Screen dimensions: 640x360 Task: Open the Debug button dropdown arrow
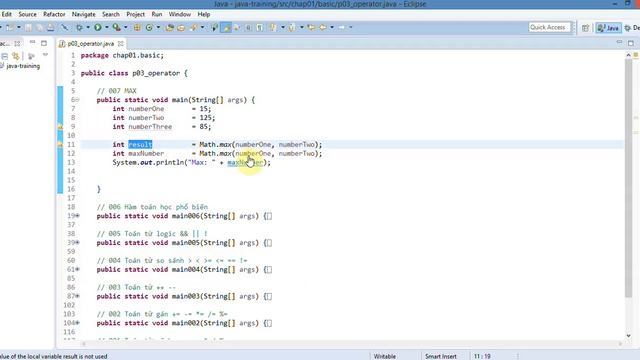coord(88,27)
